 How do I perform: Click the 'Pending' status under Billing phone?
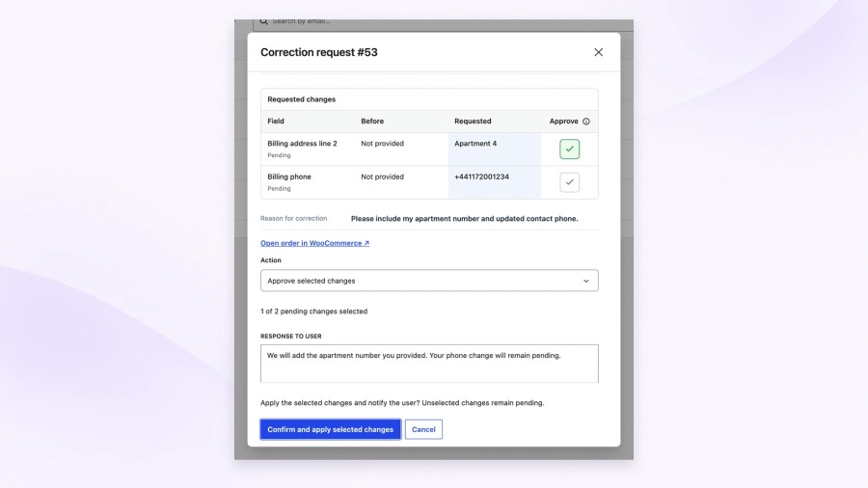[279, 189]
